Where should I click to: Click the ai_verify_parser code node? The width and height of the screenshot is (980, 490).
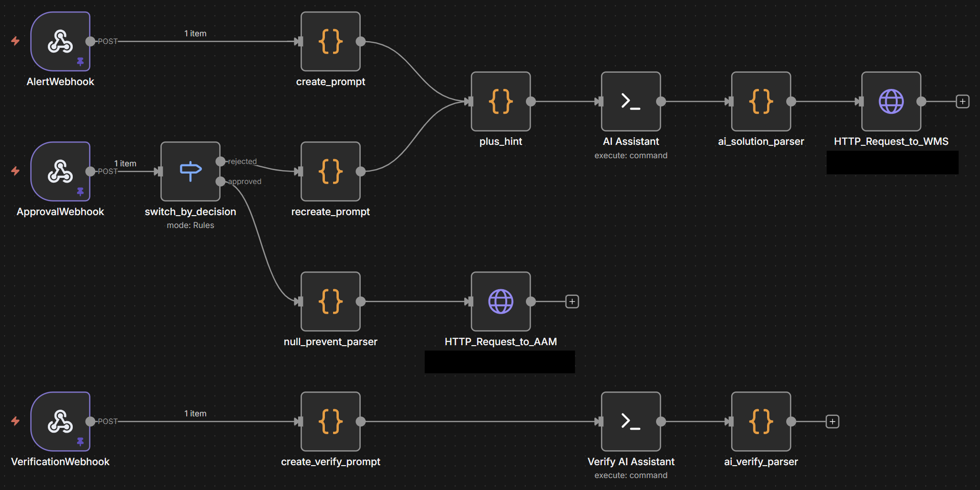[x=761, y=422]
